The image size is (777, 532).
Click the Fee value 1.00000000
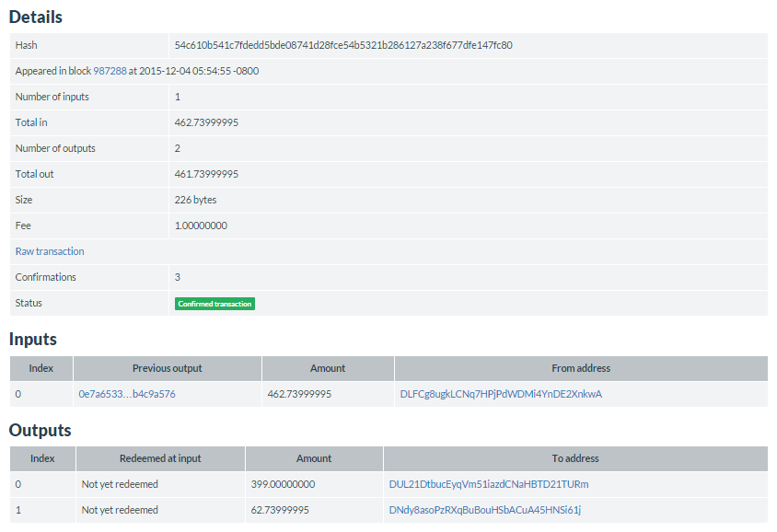(x=201, y=226)
